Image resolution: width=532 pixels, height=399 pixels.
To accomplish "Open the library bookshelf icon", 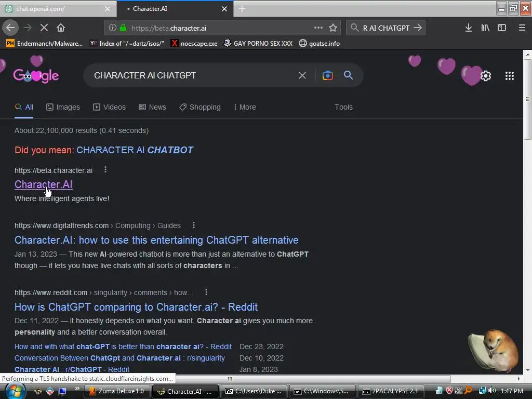I will pyautogui.click(x=485, y=28).
